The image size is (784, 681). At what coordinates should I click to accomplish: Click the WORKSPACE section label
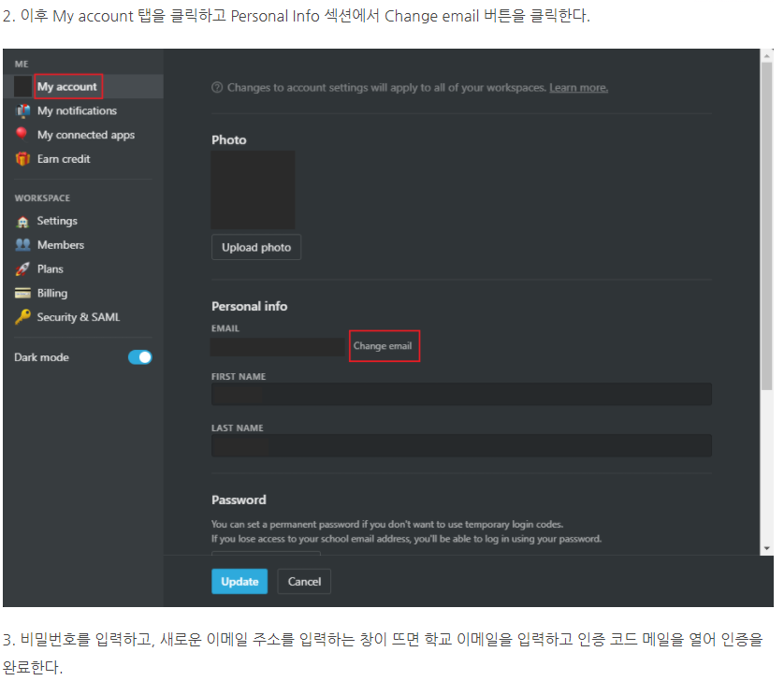(42, 198)
